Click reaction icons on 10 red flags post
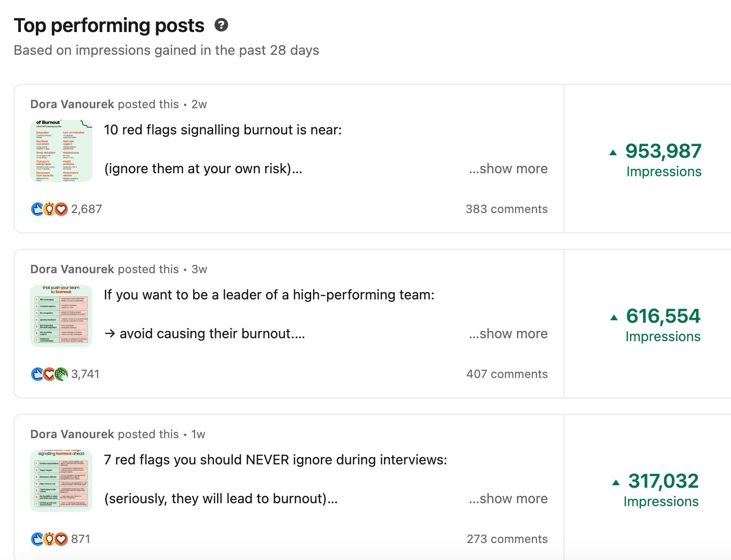The height and width of the screenshot is (560, 731). 50,209
